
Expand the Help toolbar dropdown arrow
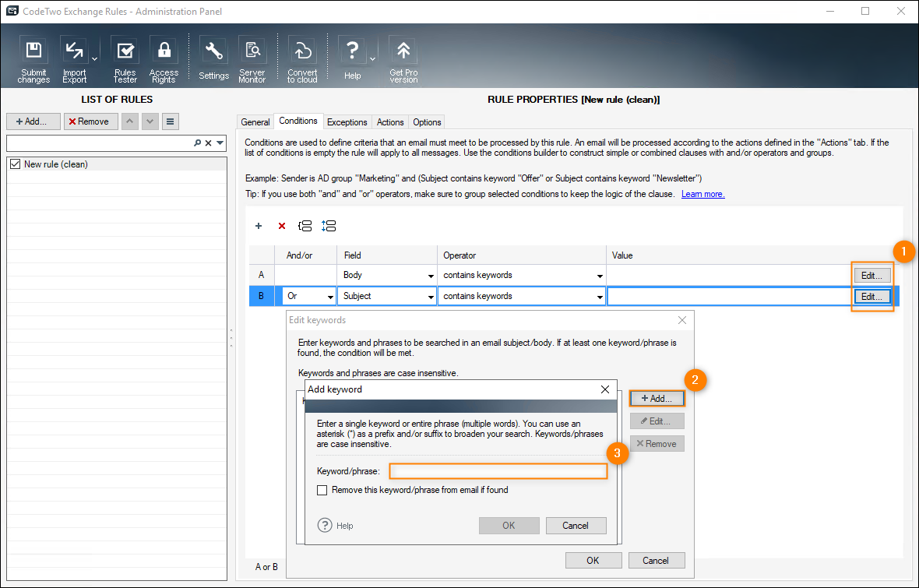[x=372, y=58]
